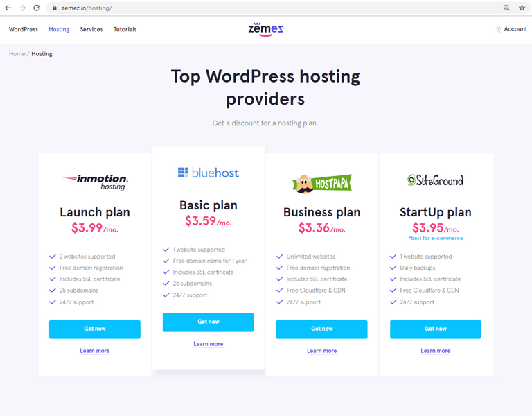
Task: Open the Services menu item
Action: click(91, 29)
